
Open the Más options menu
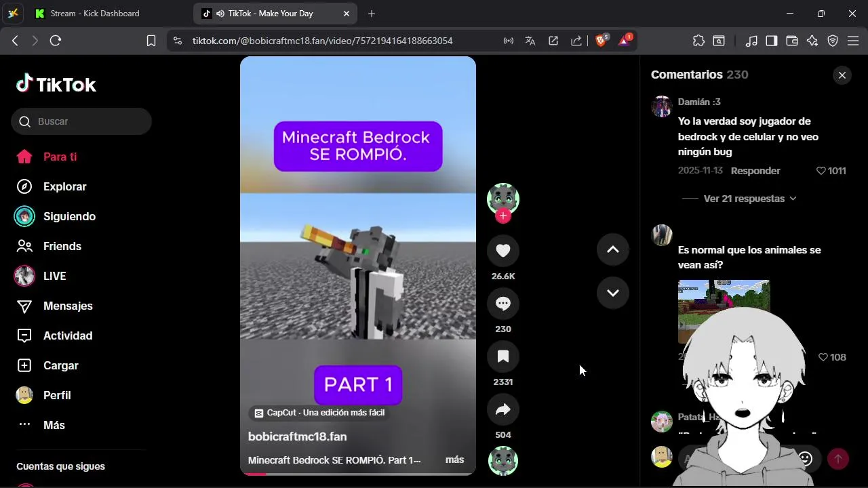click(41, 425)
